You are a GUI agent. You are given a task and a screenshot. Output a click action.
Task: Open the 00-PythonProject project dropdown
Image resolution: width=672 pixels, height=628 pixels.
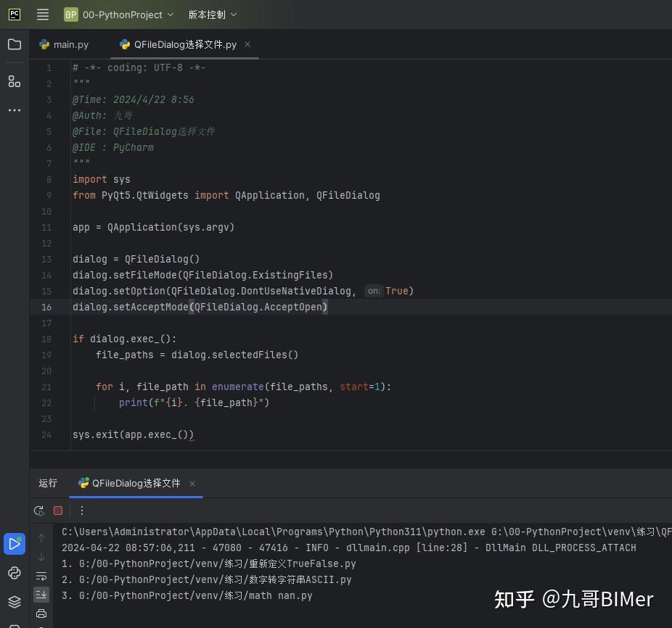(118, 15)
